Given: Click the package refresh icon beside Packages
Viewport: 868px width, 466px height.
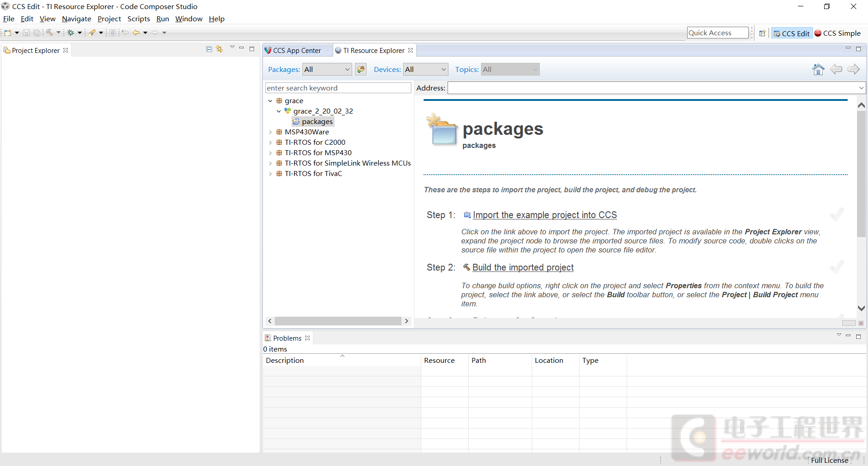Looking at the screenshot, I should coord(361,69).
